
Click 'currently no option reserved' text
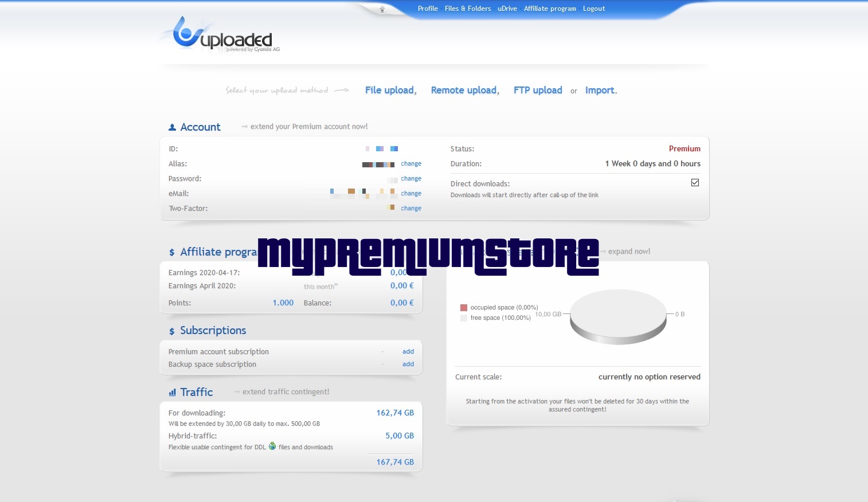pos(649,377)
